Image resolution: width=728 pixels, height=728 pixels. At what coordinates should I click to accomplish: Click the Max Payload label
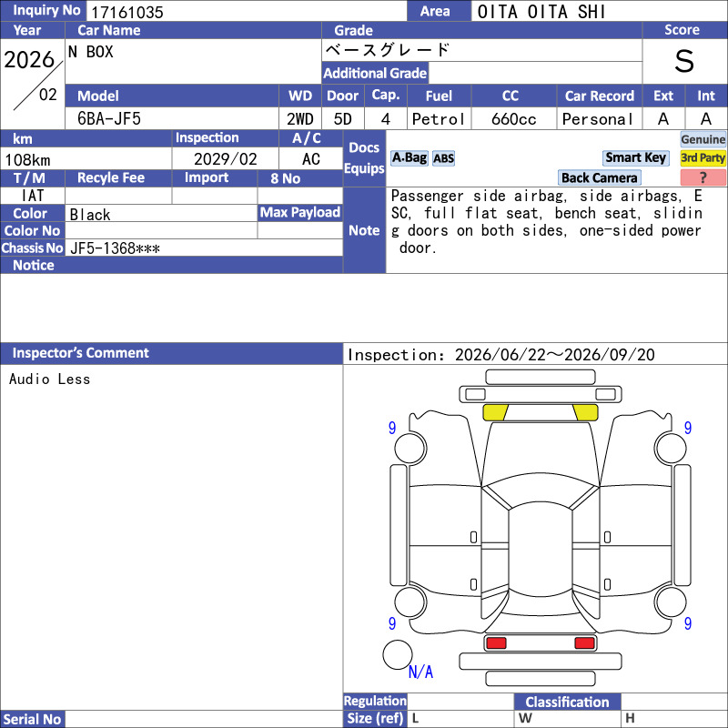300,213
